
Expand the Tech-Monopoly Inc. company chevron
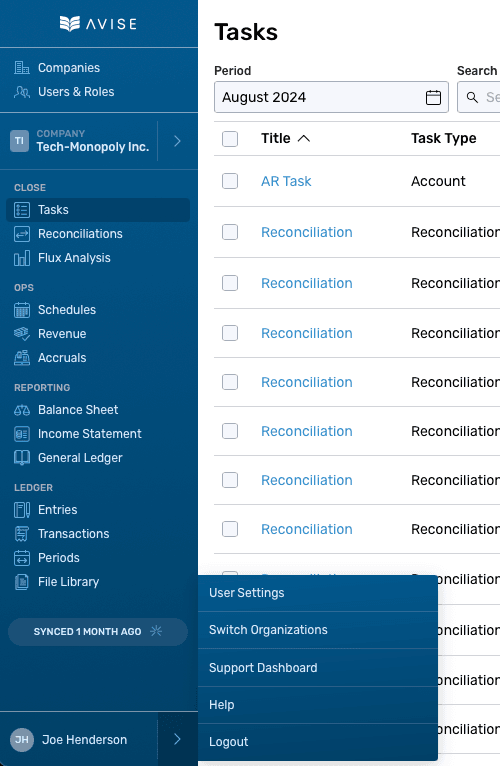coord(177,141)
